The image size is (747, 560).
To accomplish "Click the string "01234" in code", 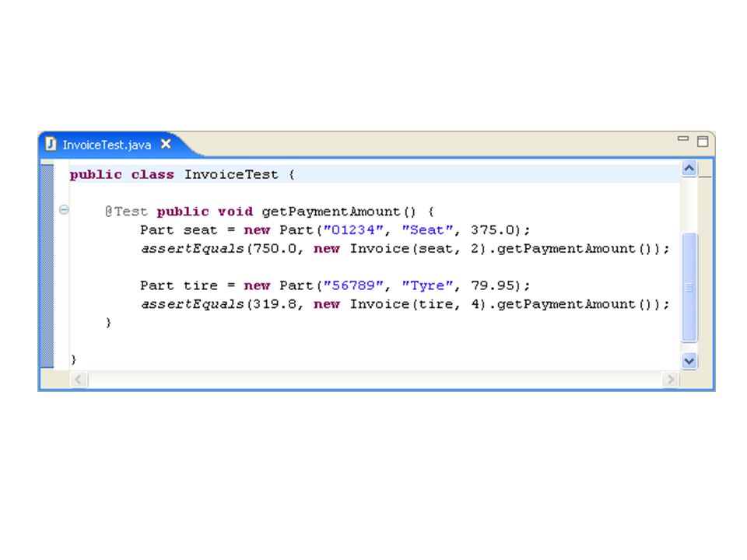I will [x=353, y=230].
